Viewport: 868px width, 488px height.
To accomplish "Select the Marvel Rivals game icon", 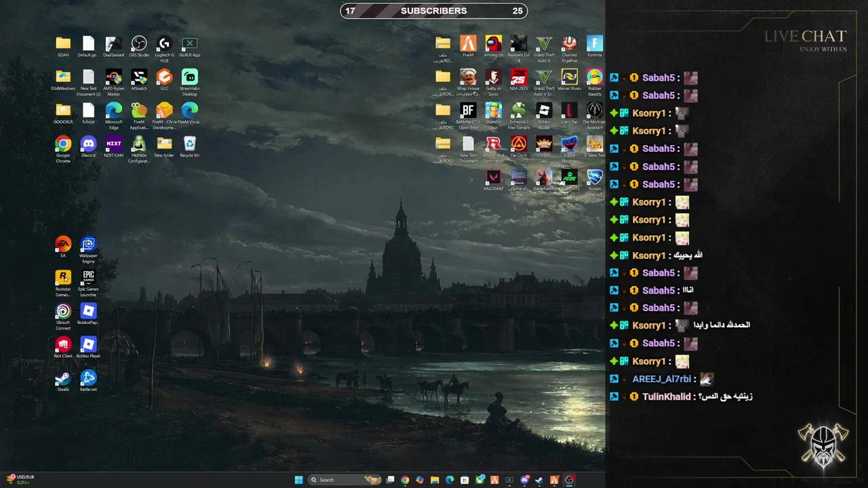I will [x=570, y=80].
